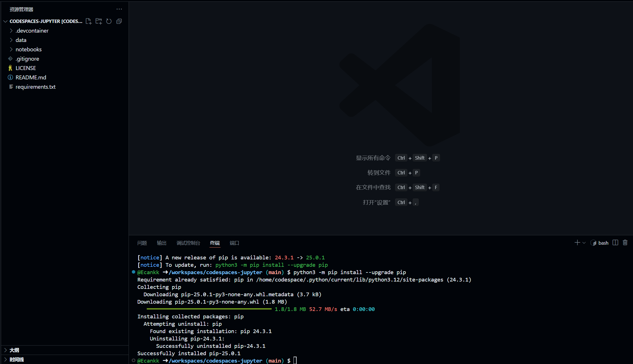Open requirements.txt file
The image size is (633, 364).
pyautogui.click(x=65, y=87)
